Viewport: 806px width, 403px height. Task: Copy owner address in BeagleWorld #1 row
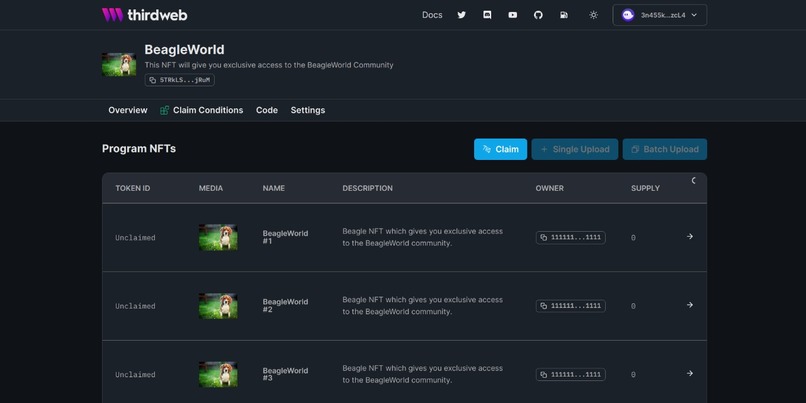[x=571, y=237]
